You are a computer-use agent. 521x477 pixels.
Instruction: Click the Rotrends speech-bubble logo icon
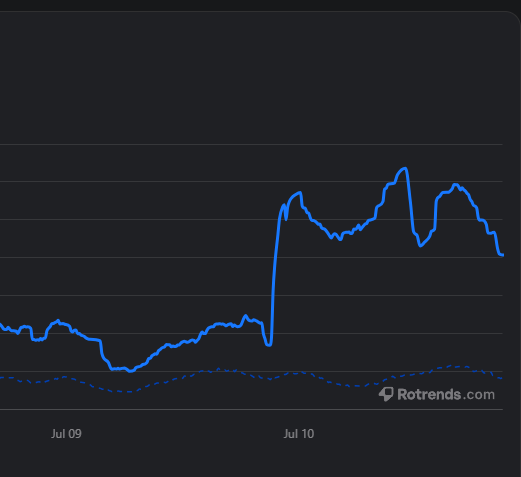[x=386, y=394]
